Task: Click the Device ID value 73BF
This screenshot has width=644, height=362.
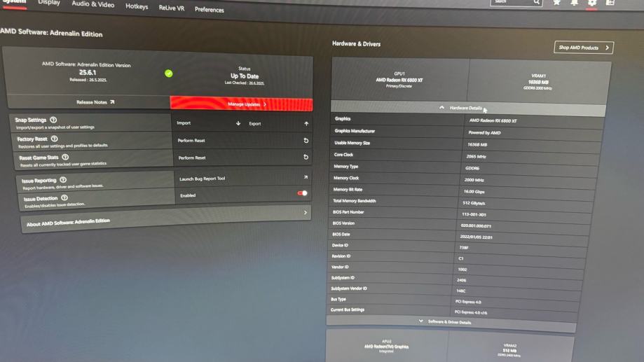Action: point(464,247)
